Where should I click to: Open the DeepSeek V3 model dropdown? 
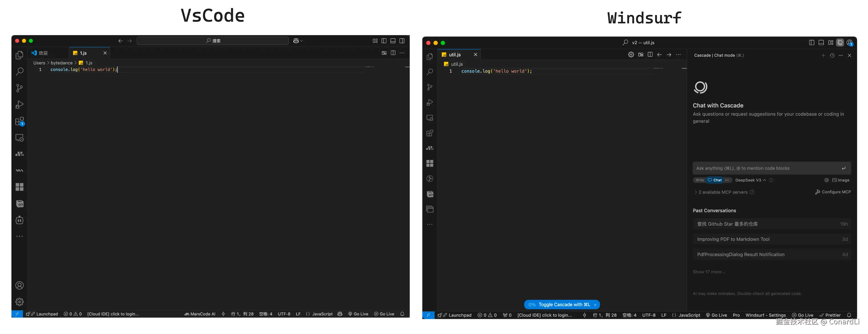pos(750,180)
